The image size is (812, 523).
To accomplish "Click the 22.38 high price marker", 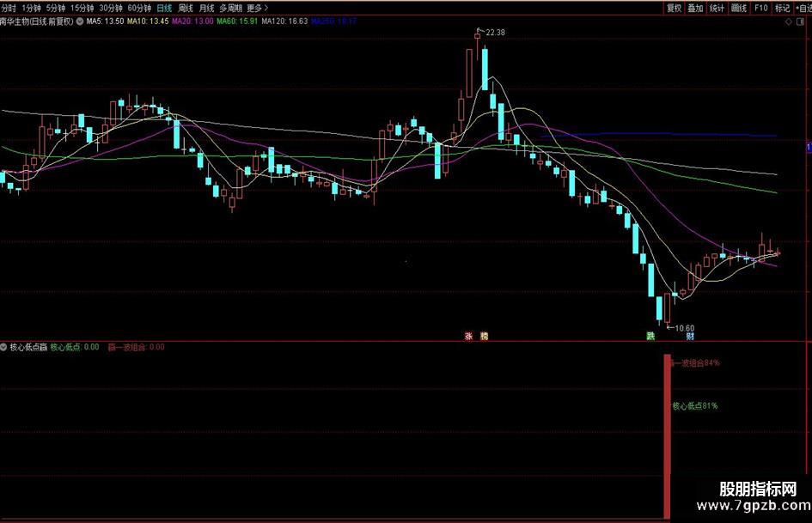I will coord(495,32).
